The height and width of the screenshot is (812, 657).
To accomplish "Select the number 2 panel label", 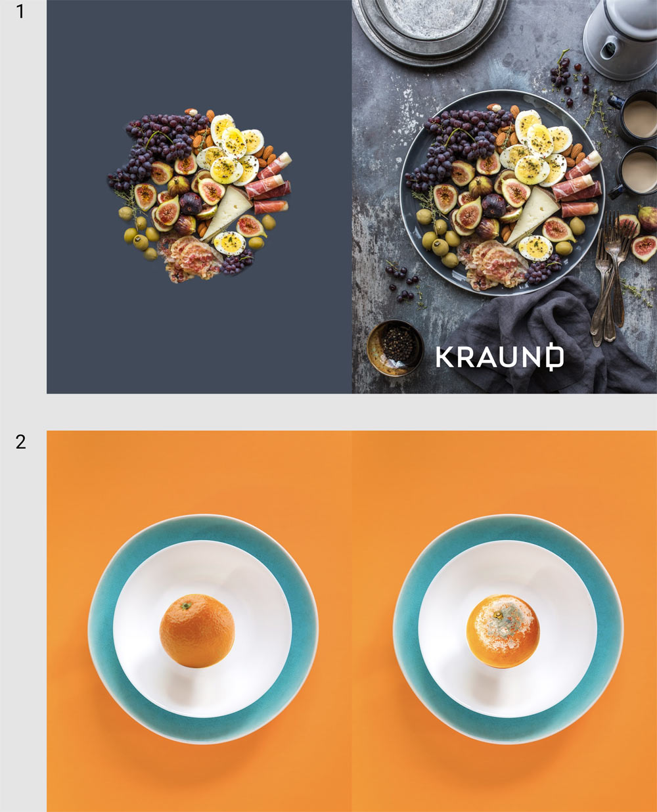I will (20, 442).
